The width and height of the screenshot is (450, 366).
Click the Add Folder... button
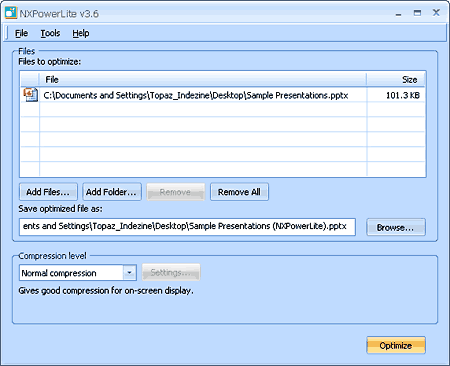112,192
